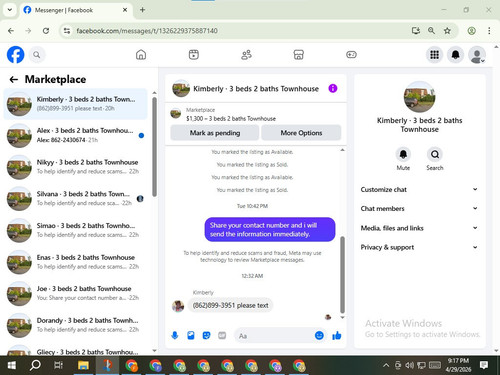Reload the page with the refresh icon
Screen dimensions: 500x375
coord(46,31)
